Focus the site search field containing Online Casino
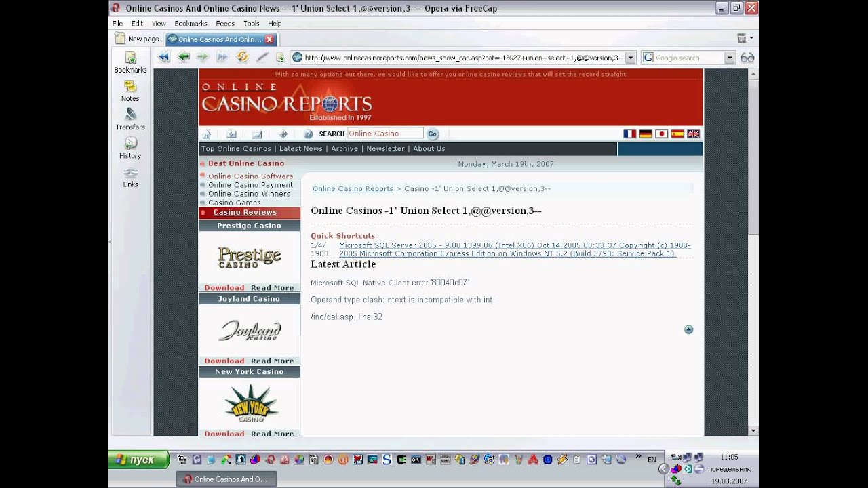Screen dimensions: 868x488 pyautogui.click(x=384, y=134)
